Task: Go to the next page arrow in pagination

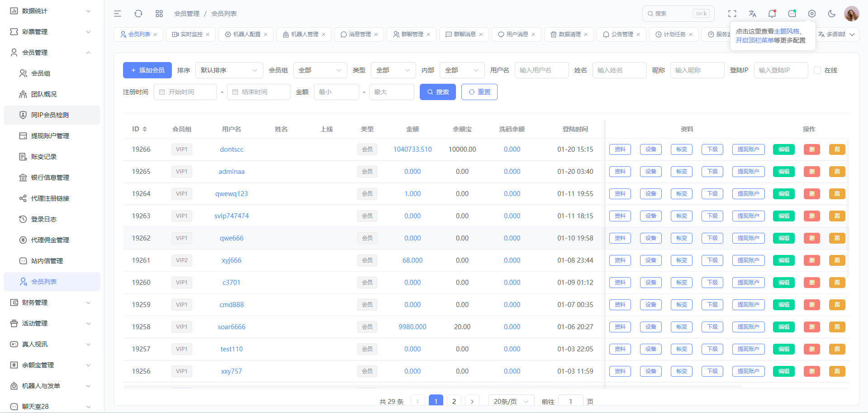Action: [472, 401]
